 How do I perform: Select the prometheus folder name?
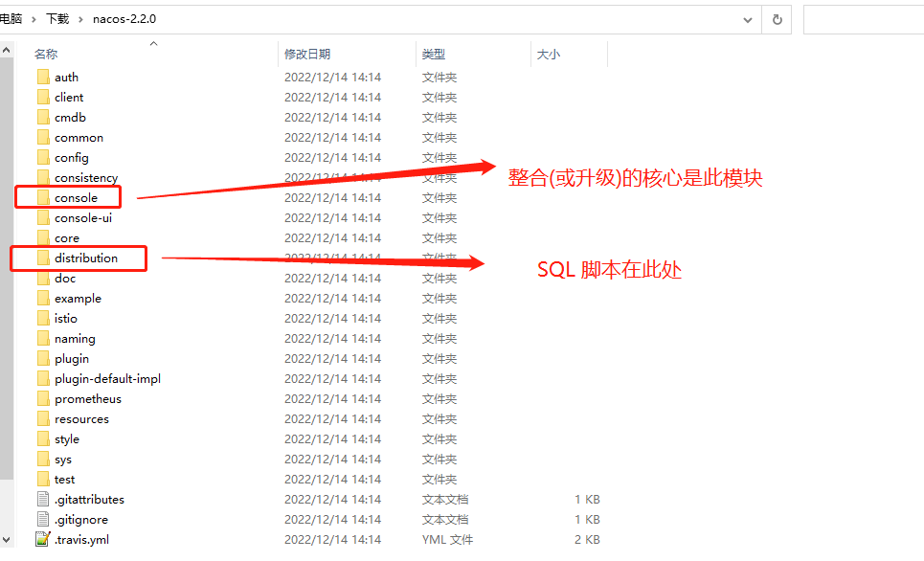[x=88, y=399]
